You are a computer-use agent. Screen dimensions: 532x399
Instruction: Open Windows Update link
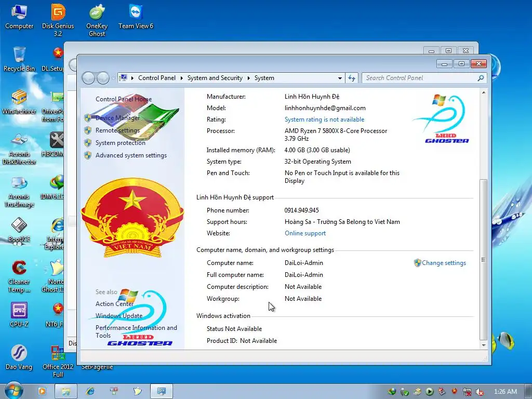(119, 315)
